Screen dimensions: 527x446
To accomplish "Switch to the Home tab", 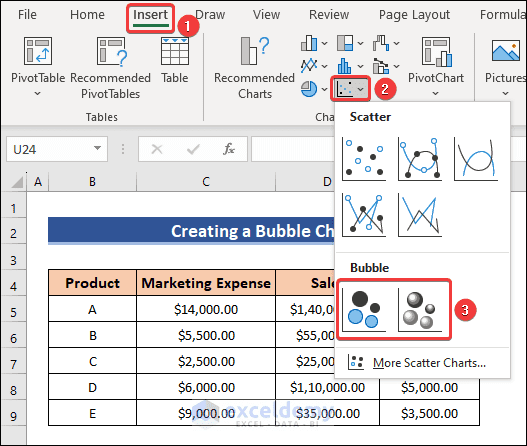I will click(87, 15).
